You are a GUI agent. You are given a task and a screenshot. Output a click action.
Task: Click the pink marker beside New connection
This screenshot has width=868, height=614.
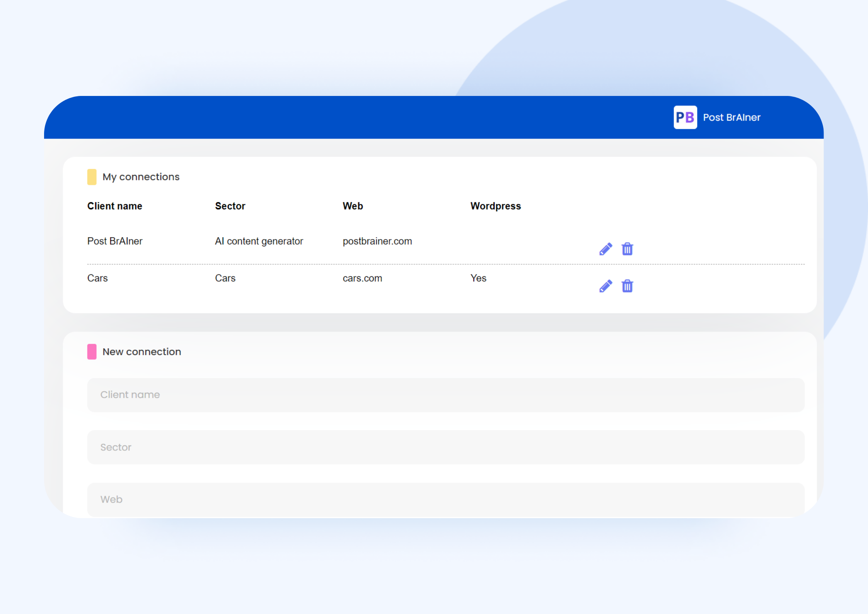click(x=92, y=352)
